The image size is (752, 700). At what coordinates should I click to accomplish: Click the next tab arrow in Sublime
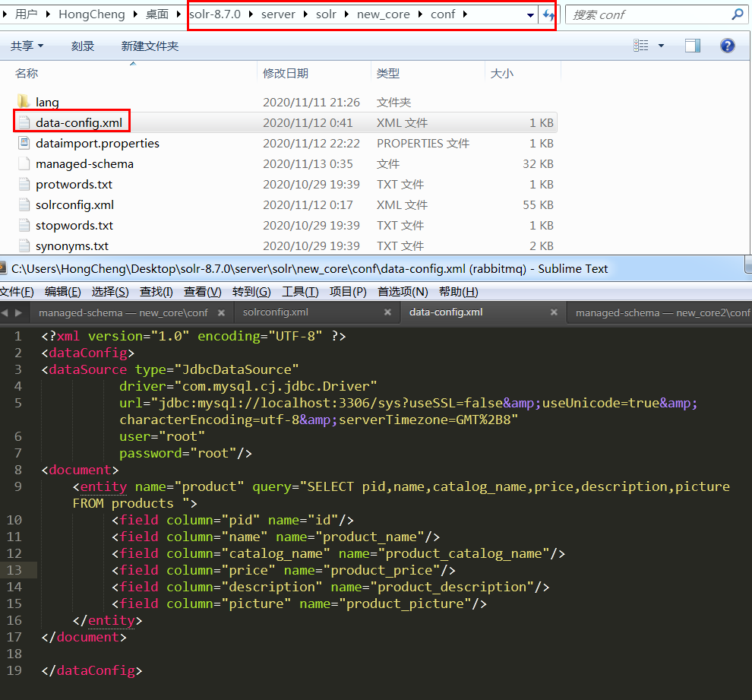[x=18, y=313]
